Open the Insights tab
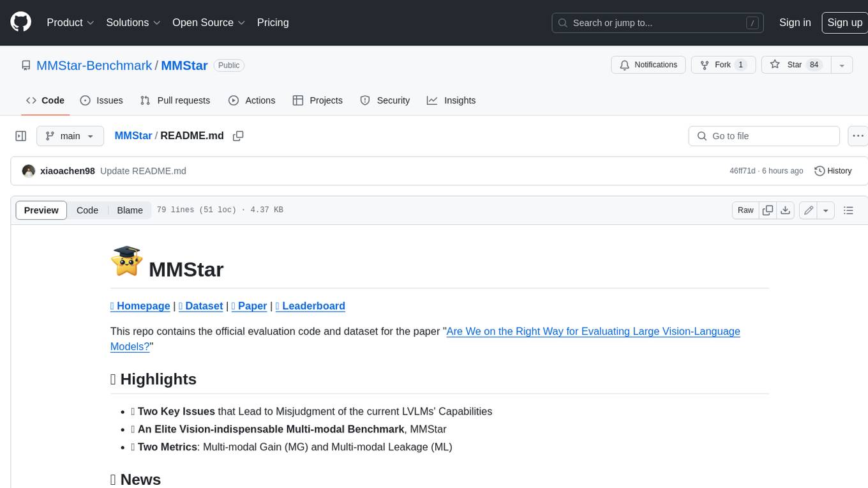Image resolution: width=868 pixels, height=488 pixels. pos(451,100)
